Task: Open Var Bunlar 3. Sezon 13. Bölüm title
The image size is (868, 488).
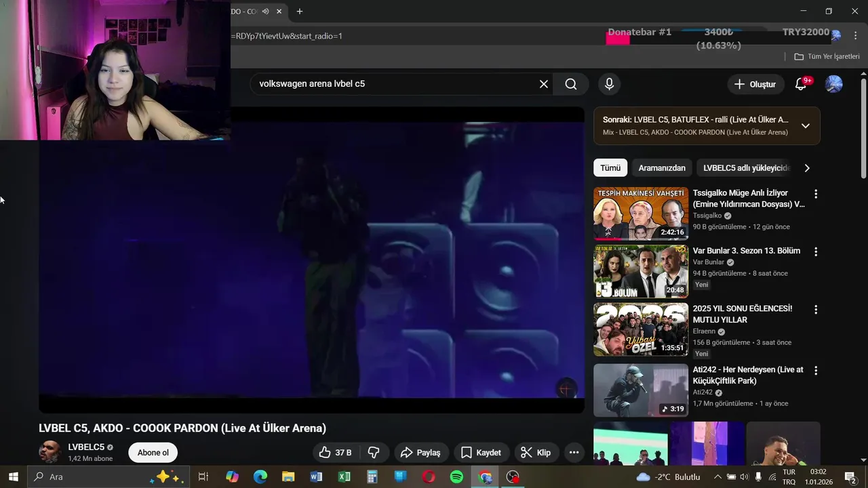Action: (747, 251)
